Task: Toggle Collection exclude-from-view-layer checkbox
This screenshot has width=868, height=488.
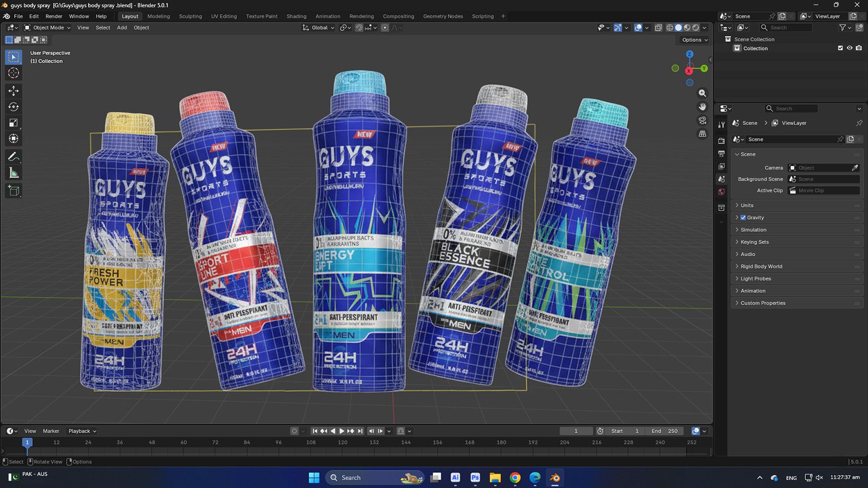Action: (840, 49)
